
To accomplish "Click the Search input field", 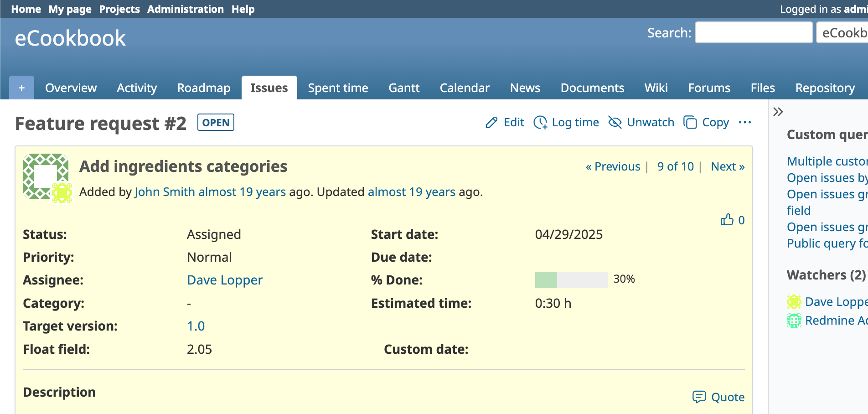I will coord(754,33).
